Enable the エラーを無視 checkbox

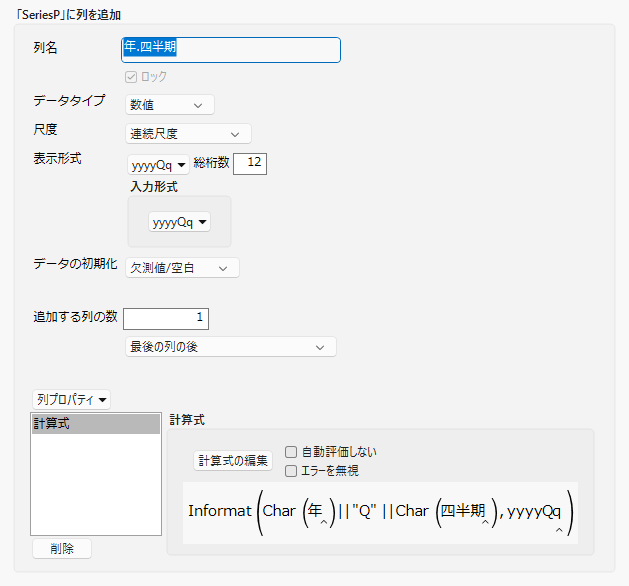click(291, 471)
